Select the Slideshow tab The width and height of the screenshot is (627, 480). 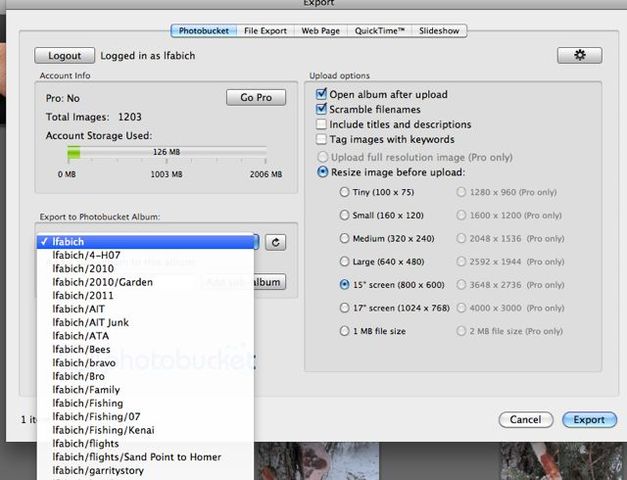click(x=439, y=31)
